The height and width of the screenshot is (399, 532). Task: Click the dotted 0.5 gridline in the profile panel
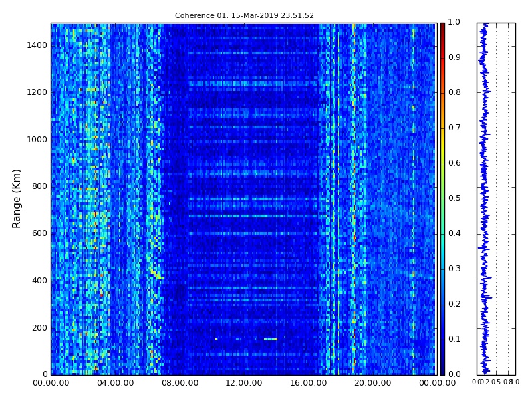[496, 199]
